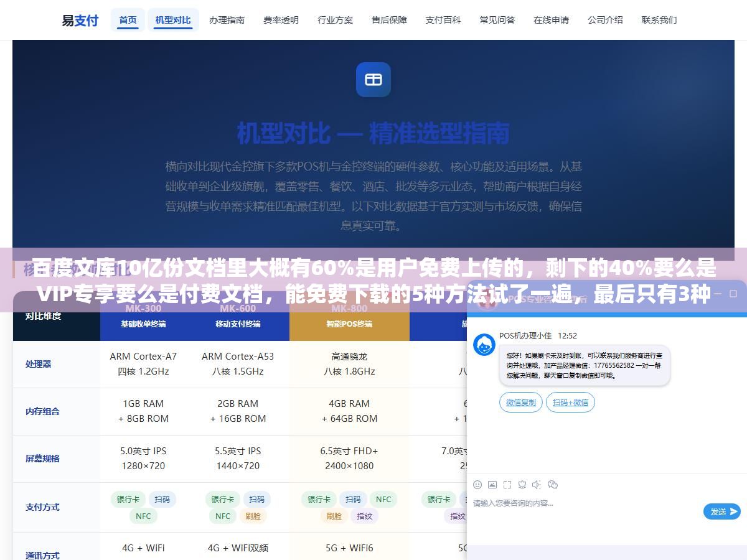Click the 扫码+微信 button in chat
Screen dimensions: 747x560
point(571,403)
